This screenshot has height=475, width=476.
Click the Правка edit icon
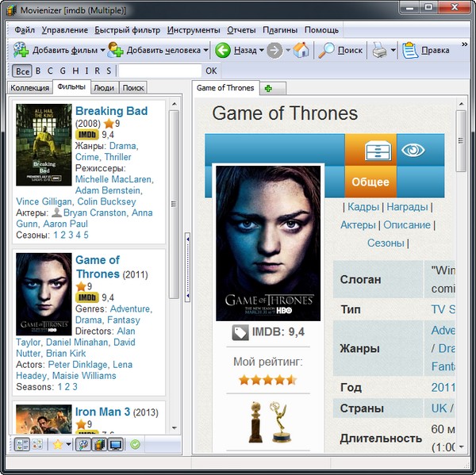pos(410,51)
